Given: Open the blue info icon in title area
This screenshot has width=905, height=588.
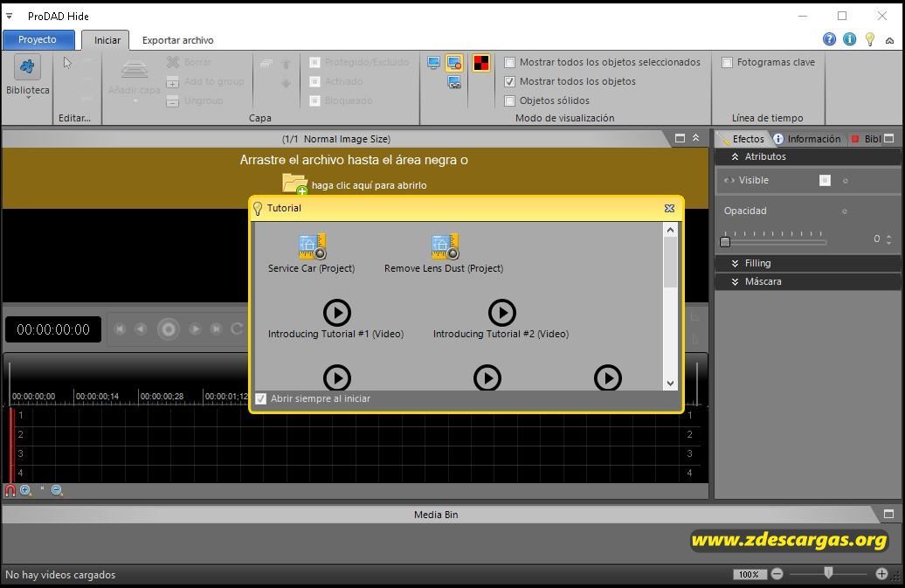Looking at the screenshot, I should click(x=850, y=39).
